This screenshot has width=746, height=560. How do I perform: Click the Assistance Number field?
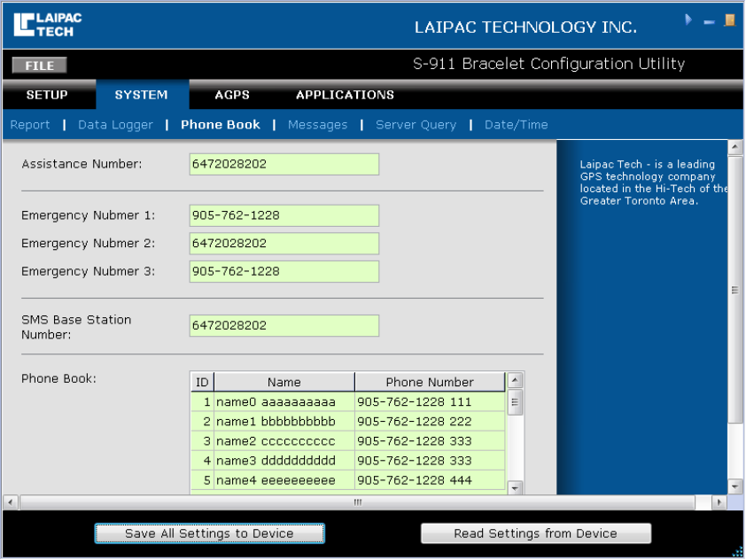[x=284, y=164]
